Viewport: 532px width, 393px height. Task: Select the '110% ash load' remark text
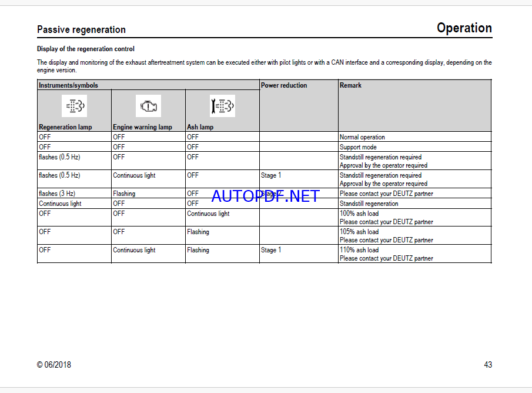click(359, 250)
